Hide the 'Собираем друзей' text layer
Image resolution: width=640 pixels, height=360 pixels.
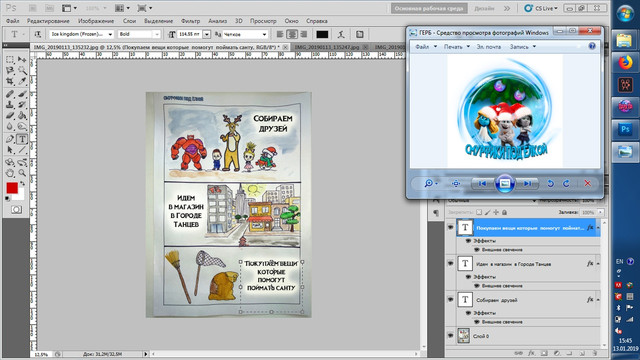[x=450, y=300]
